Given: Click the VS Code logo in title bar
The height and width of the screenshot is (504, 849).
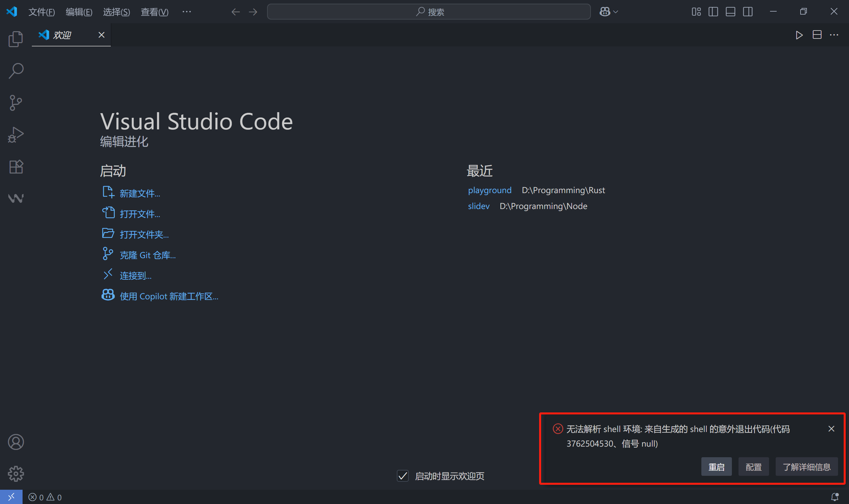Looking at the screenshot, I should click(12, 12).
